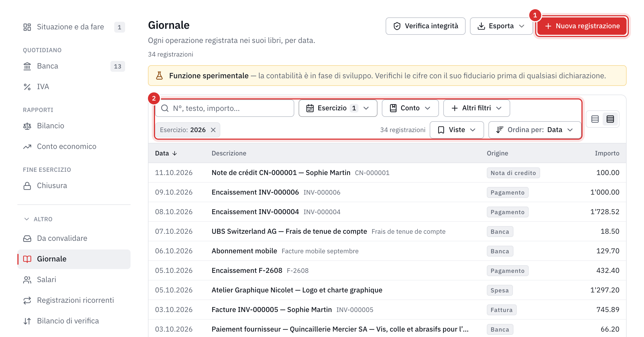The image size is (644, 337).
Task: Open entry Encaissement INV-000004
Action: (387, 212)
